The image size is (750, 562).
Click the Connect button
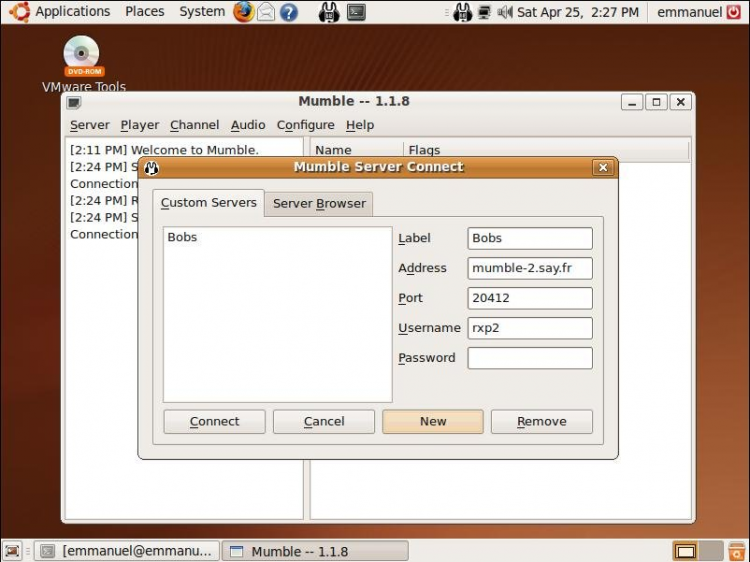pos(214,421)
